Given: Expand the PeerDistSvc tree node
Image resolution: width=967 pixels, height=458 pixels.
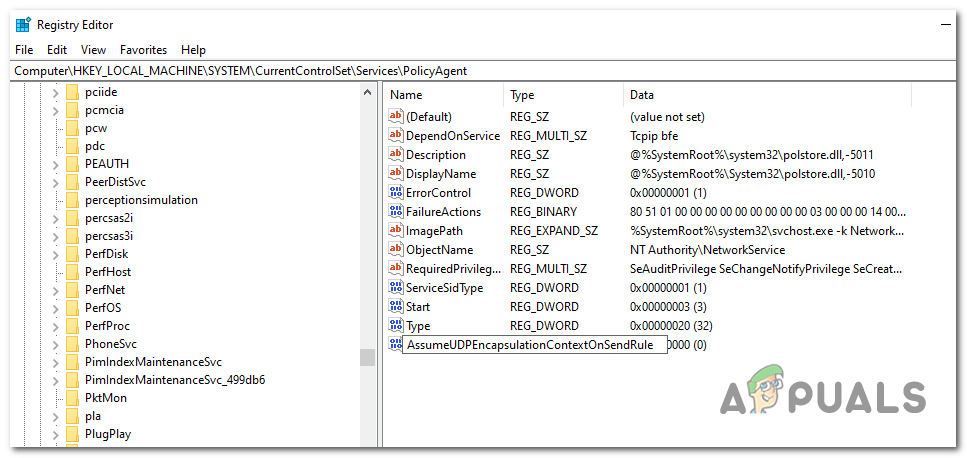Looking at the screenshot, I should (54, 182).
